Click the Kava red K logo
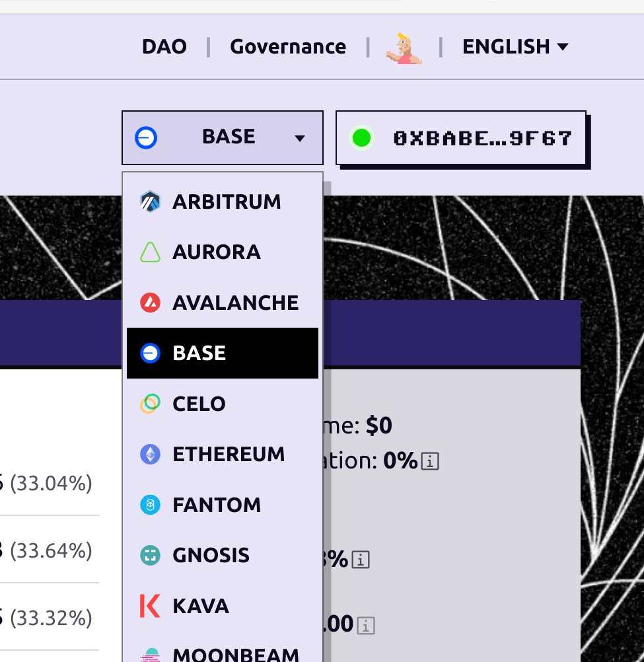This screenshot has height=662, width=644. pos(150,606)
